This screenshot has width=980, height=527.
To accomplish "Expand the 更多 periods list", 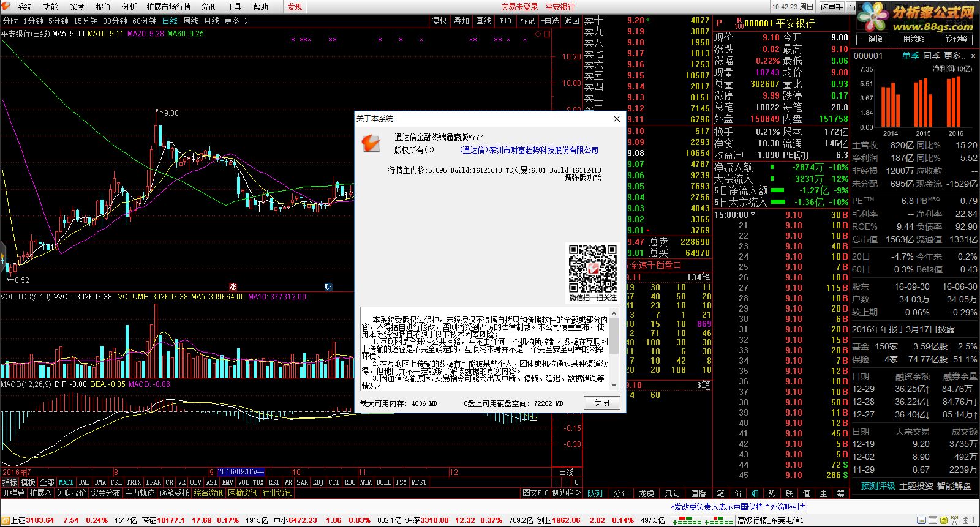I will click(x=236, y=21).
